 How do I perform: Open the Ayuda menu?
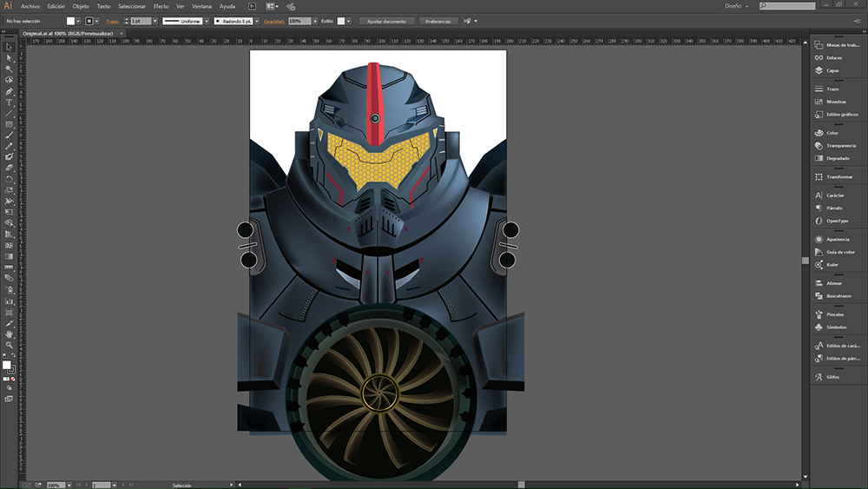[x=227, y=7]
